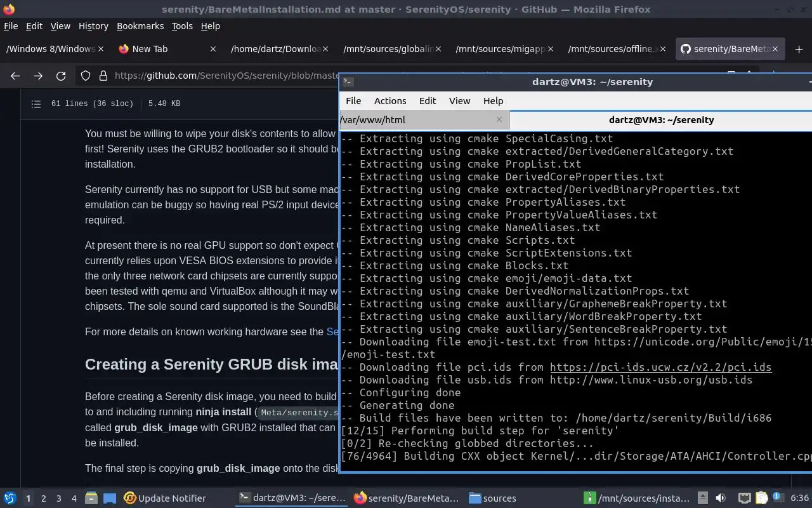Switch to virtual desktop 1
812x508 pixels.
tap(28, 498)
